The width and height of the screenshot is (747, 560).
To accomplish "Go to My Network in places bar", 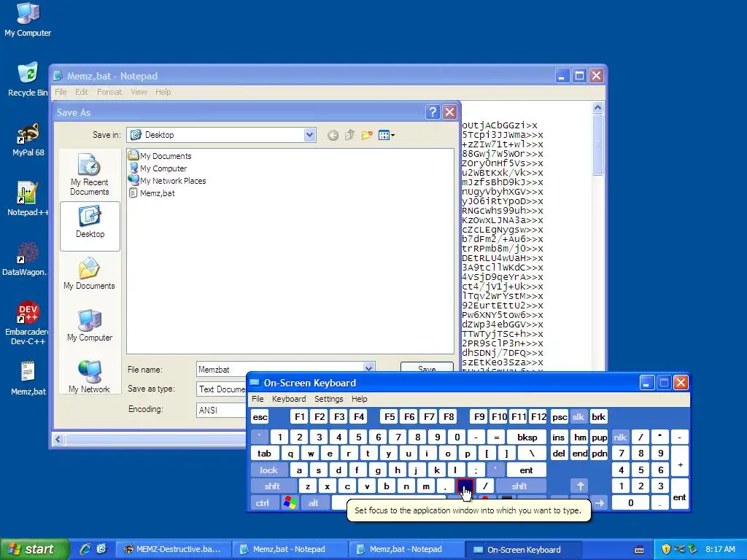I will point(90,377).
